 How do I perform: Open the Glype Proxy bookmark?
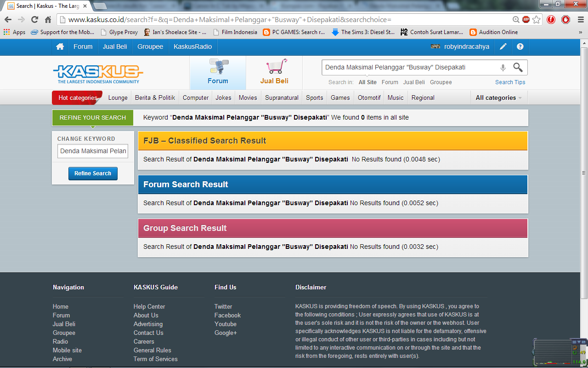click(119, 32)
